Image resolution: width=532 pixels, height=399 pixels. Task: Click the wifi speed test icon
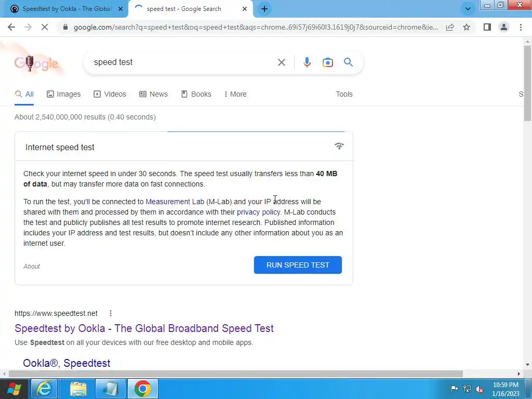tap(339, 146)
